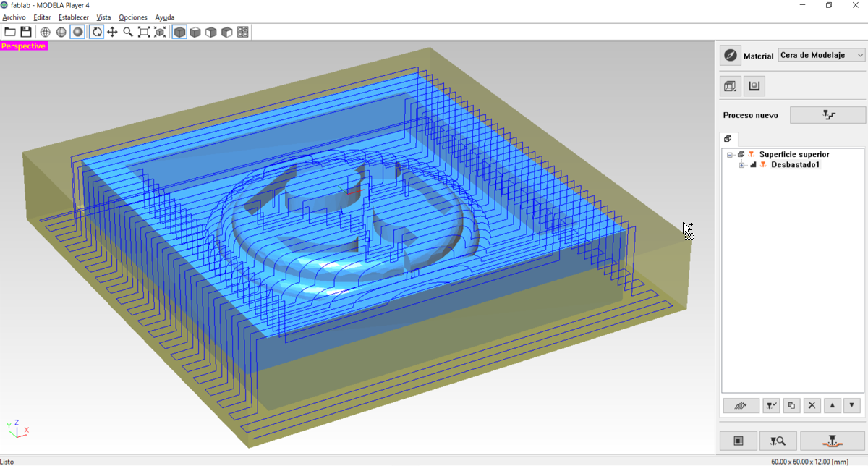Open the Ayuda menu

pos(165,17)
